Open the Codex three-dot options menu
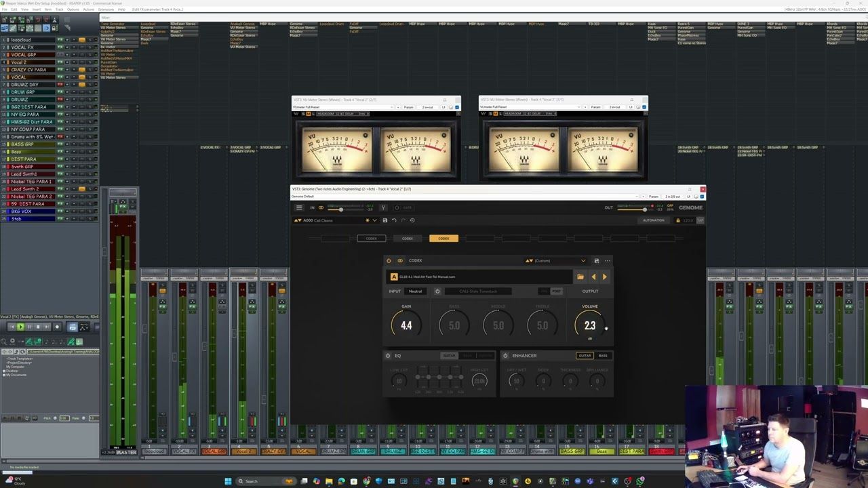Viewport: 868px width, 488px height. click(608, 260)
